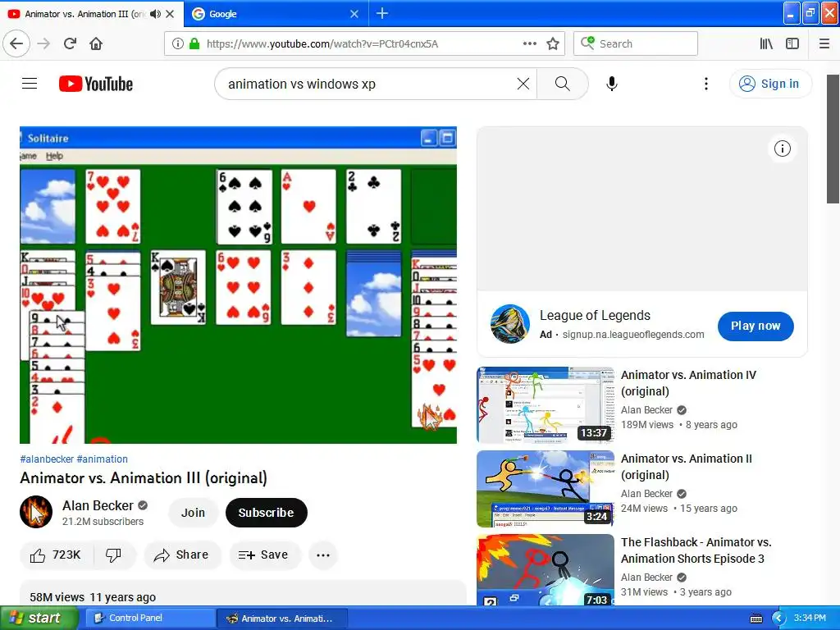
Task: Open the Firefox library icon
Action: pos(767,43)
